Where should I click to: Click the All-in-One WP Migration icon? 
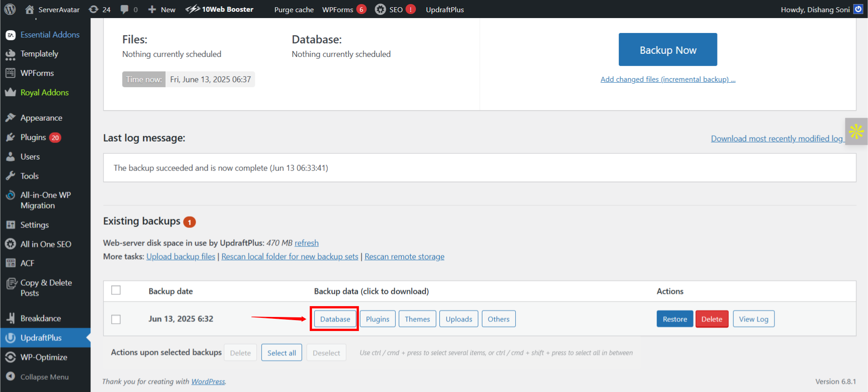[x=10, y=195]
